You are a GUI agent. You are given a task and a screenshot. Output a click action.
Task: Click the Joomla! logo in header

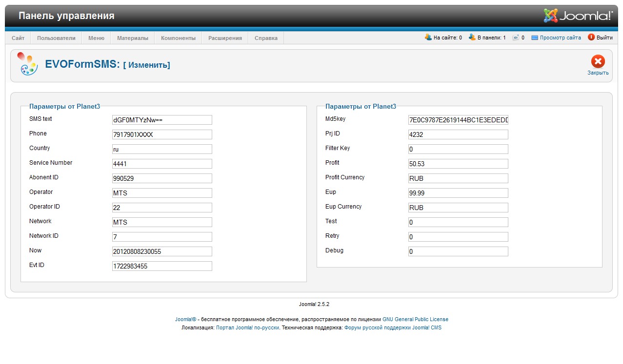(x=578, y=16)
